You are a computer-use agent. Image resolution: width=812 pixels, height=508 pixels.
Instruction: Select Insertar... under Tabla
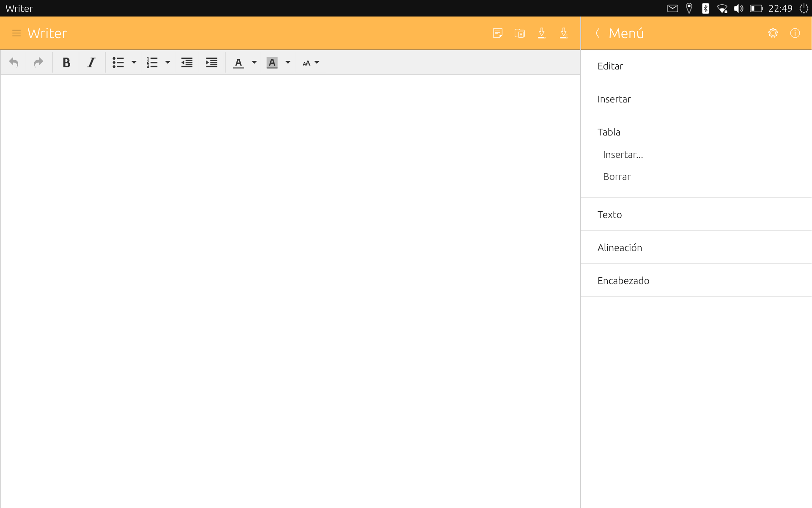(x=623, y=155)
